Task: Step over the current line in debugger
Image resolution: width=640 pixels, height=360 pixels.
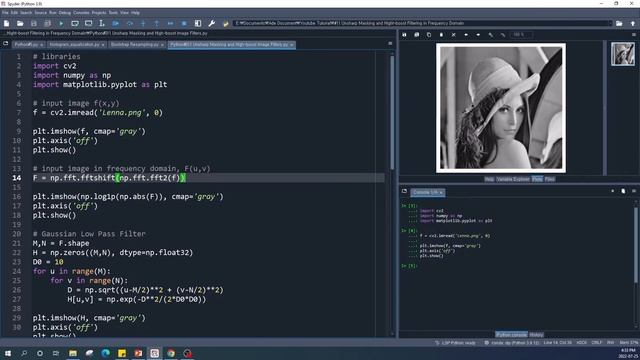Action: (129, 24)
